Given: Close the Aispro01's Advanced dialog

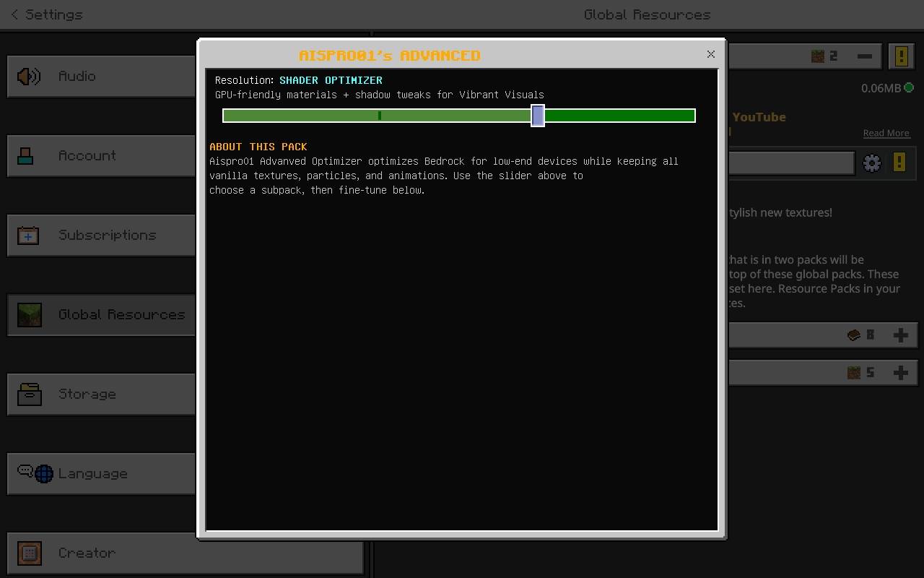Looking at the screenshot, I should (x=710, y=54).
